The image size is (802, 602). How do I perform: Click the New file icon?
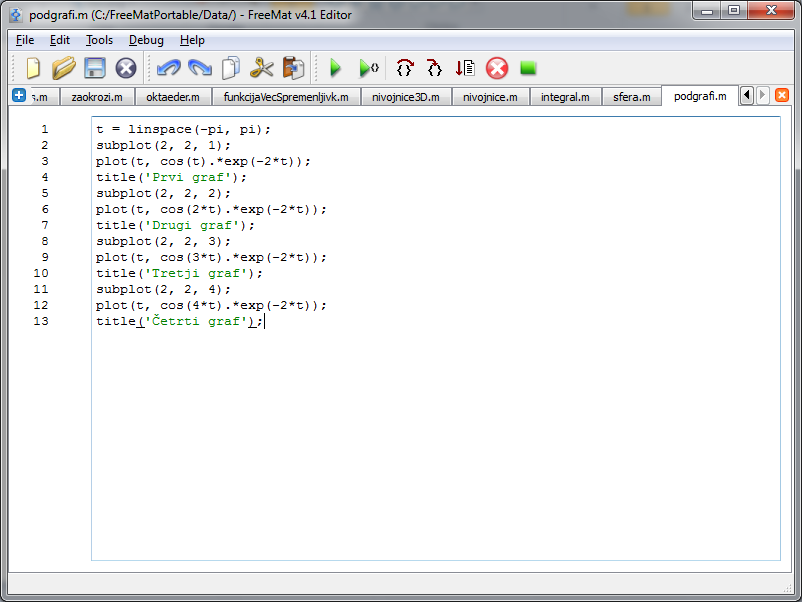click(x=34, y=68)
